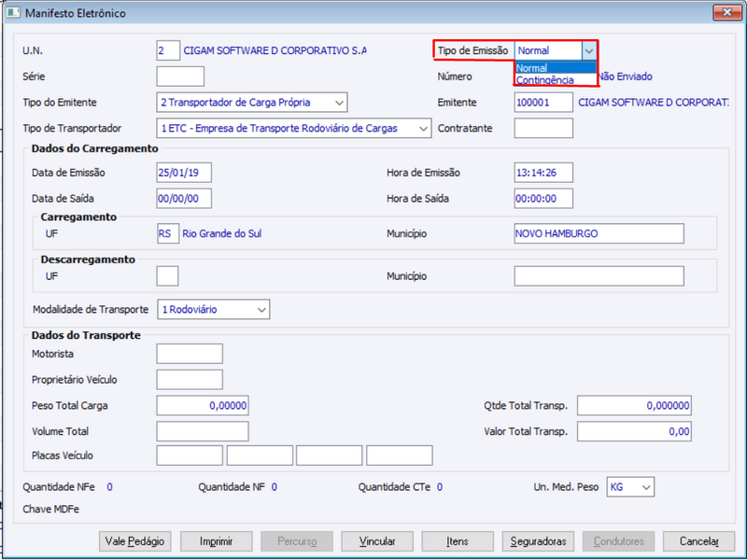Click the Hora de Saída field

pos(543,198)
